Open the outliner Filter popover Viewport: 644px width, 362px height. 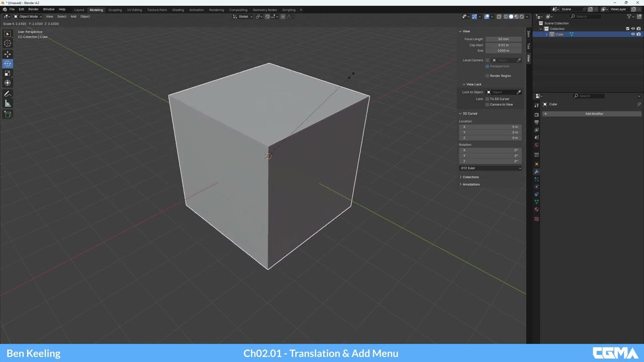(x=630, y=17)
